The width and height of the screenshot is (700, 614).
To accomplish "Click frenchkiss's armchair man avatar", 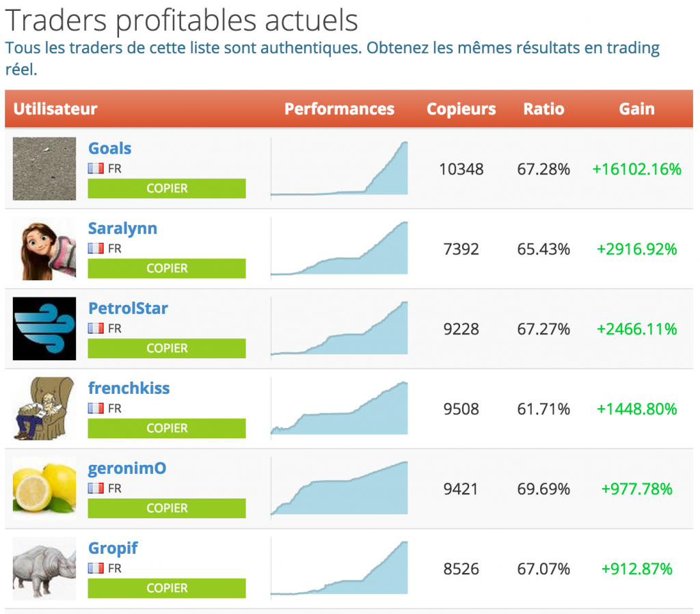I will pos(44,409).
